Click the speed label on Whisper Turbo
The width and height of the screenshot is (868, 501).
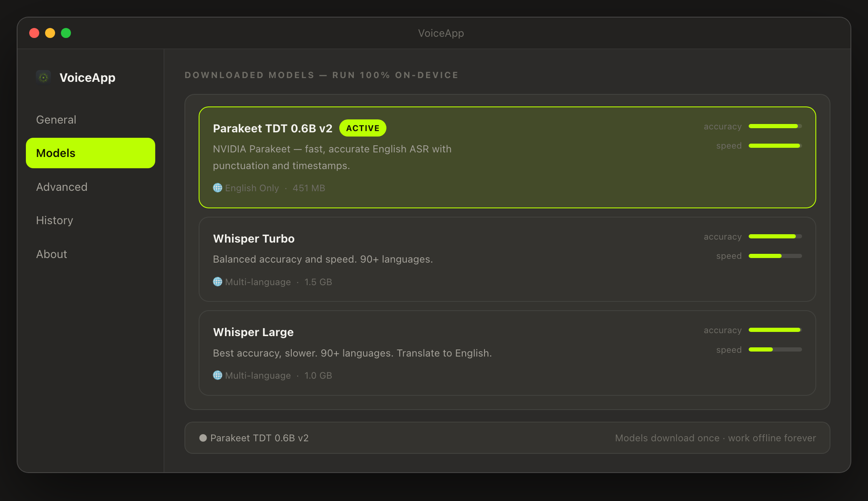click(x=729, y=256)
